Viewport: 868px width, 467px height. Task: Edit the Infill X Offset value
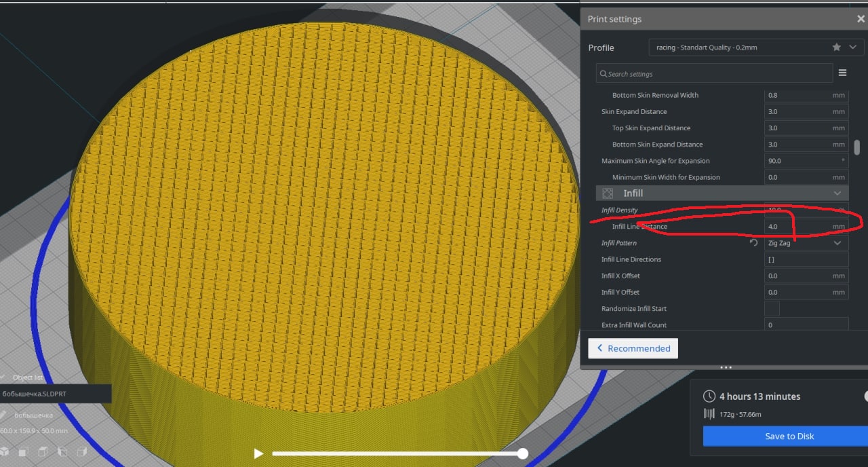pos(806,276)
